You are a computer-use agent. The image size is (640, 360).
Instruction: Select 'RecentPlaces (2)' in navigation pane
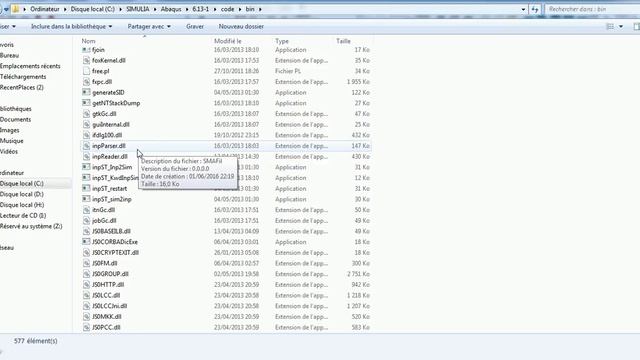pos(22,87)
